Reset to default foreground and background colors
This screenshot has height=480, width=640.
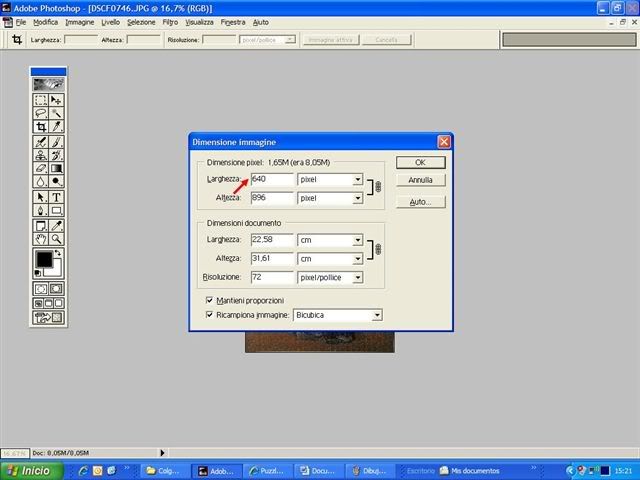[x=38, y=273]
